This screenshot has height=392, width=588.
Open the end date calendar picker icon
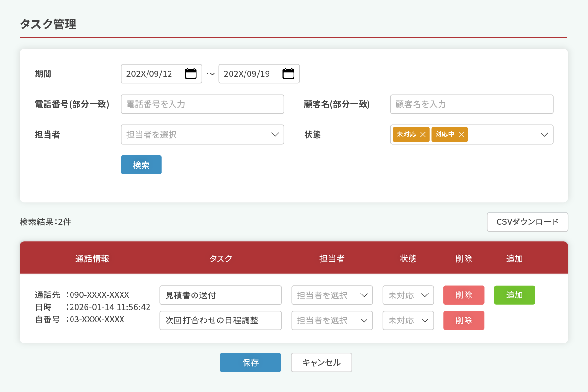(288, 74)
